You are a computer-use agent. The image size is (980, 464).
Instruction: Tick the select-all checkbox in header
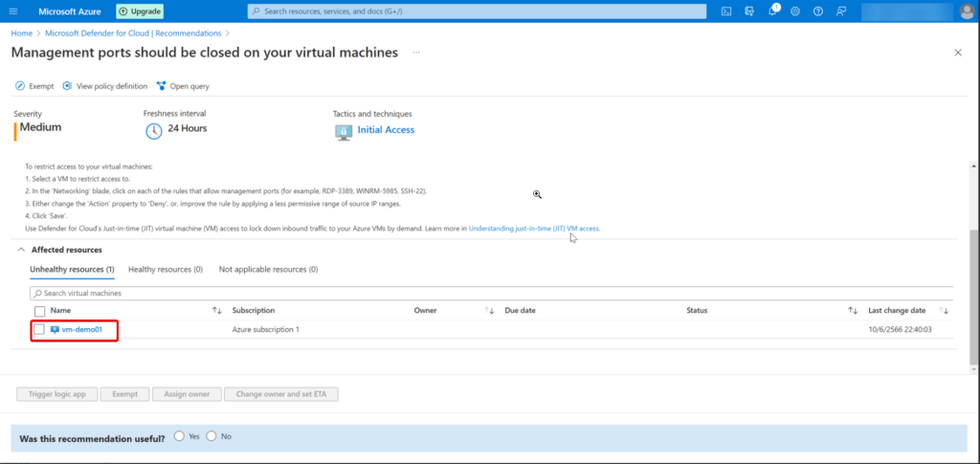click(x=40, y=310)
